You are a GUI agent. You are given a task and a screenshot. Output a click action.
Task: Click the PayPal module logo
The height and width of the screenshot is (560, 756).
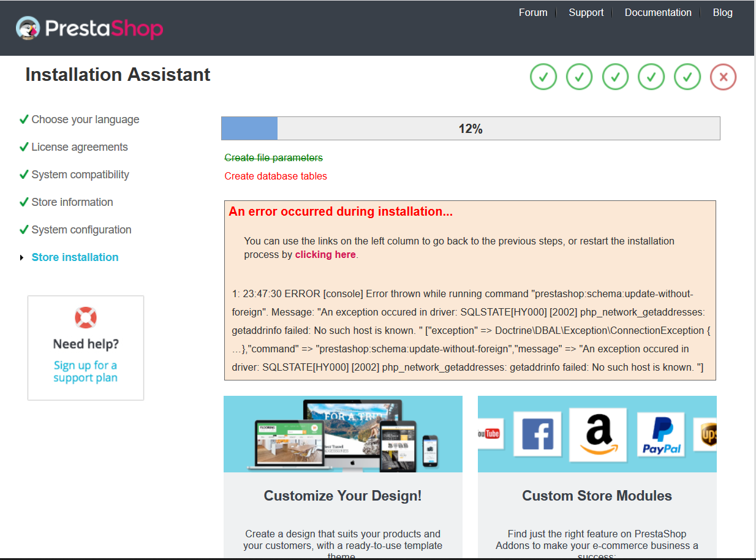[662, 435]
